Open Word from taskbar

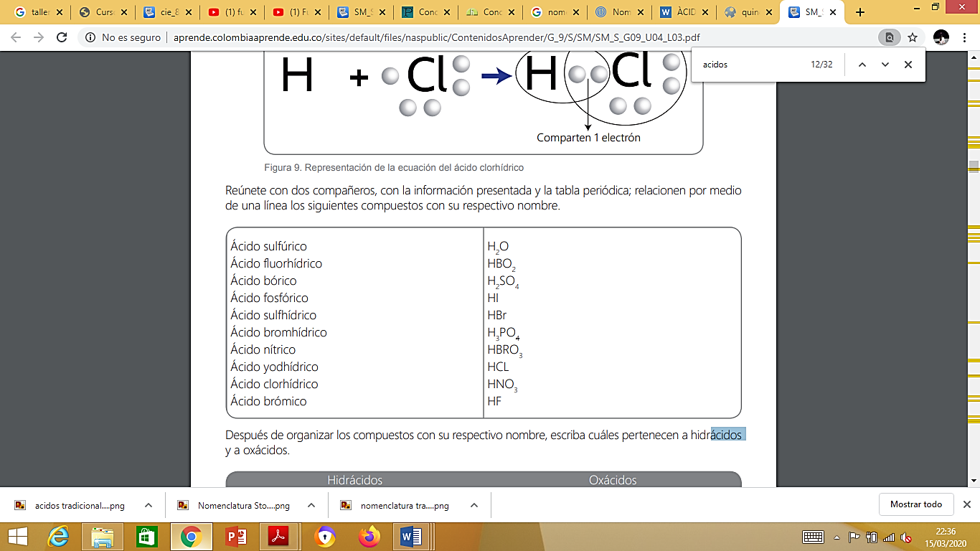413,537
